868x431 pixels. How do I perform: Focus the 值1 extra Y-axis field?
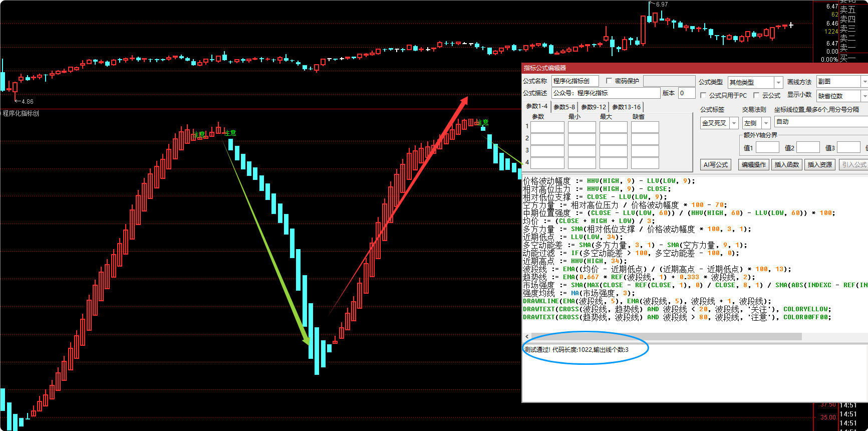[767, 147]
